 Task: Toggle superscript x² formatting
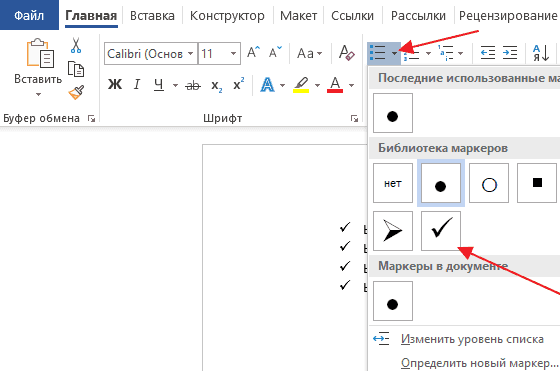click(x=239, y=84)
